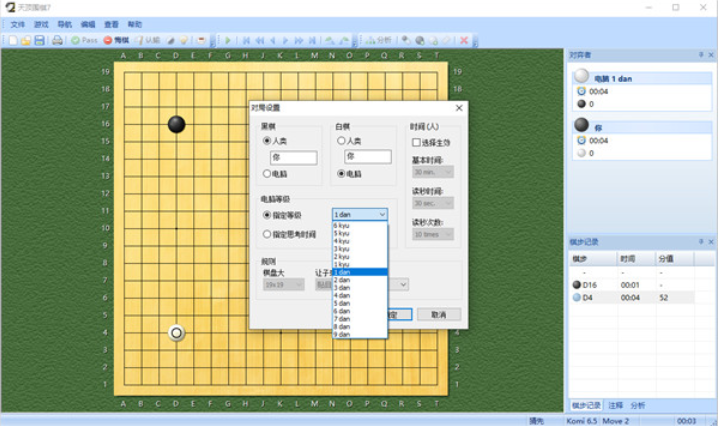Choose 5 dan from the level list
718x426 pixels.
343,303
